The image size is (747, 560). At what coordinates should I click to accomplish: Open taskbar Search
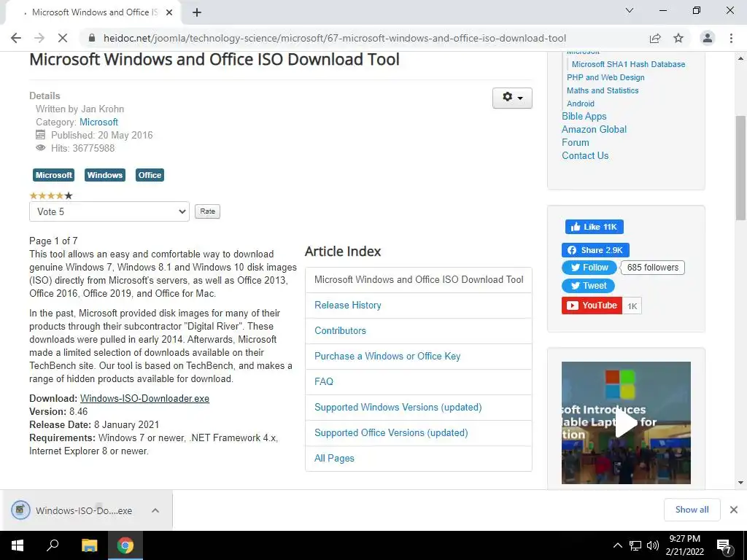coord(53,545)
